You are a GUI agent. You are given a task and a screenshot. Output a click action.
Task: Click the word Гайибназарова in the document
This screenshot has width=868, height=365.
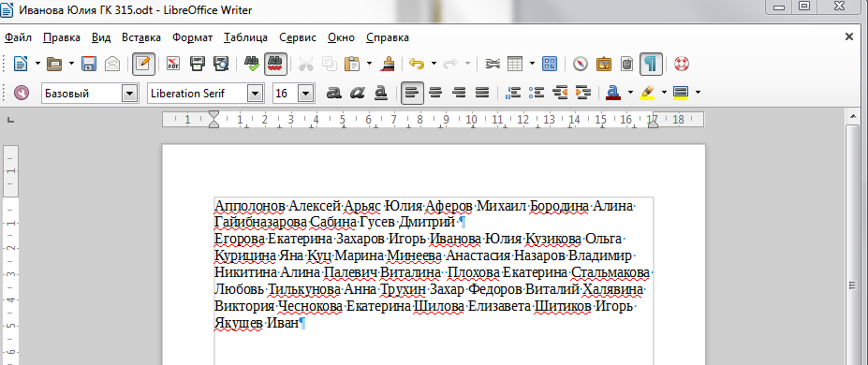coord(260,223)
